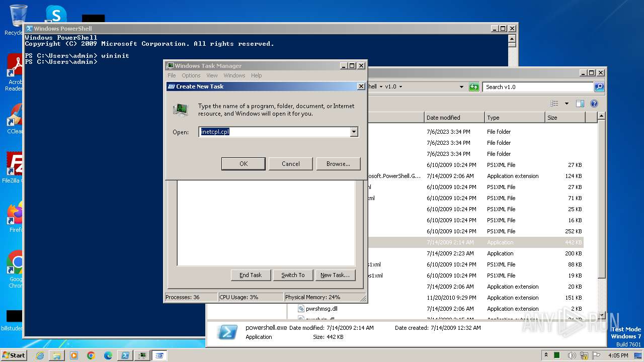Click the End Task button
Viewport: 644px width, 362px height.
[251, 275]
